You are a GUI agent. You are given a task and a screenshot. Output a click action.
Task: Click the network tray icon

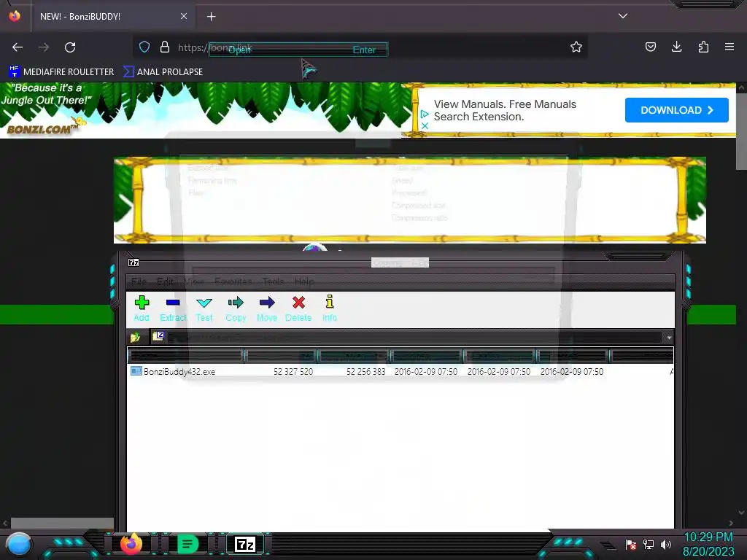(x=649, y=544)
